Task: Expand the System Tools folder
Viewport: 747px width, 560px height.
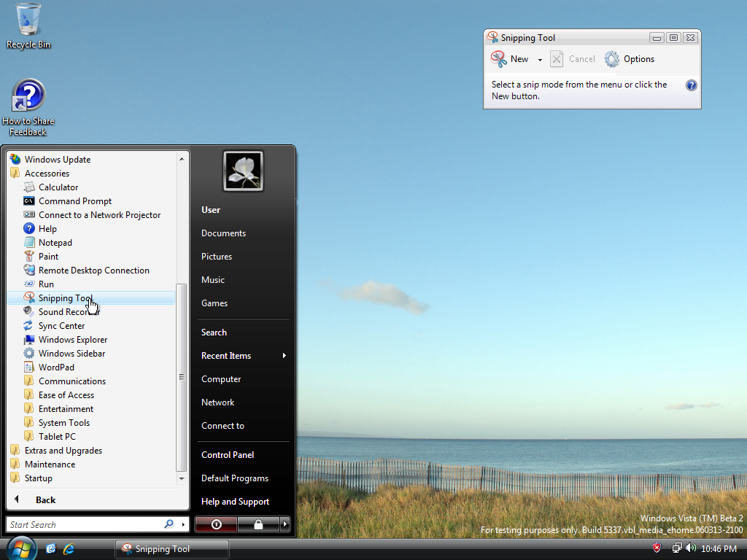Action: (63, 423)
